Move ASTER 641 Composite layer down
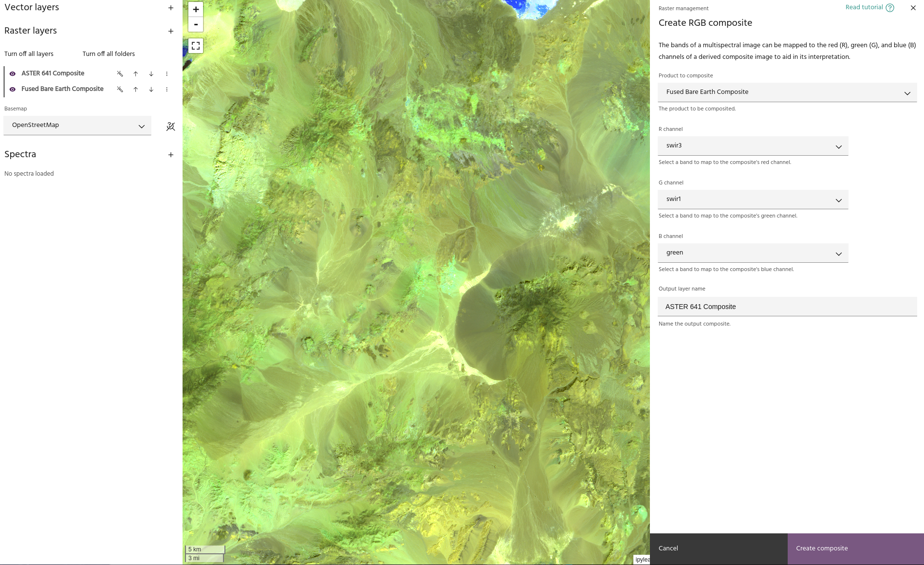 tap(151, 74)
